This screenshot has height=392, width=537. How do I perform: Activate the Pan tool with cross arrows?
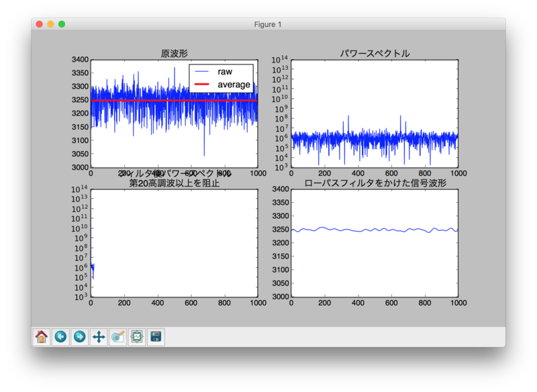(99, 337)
